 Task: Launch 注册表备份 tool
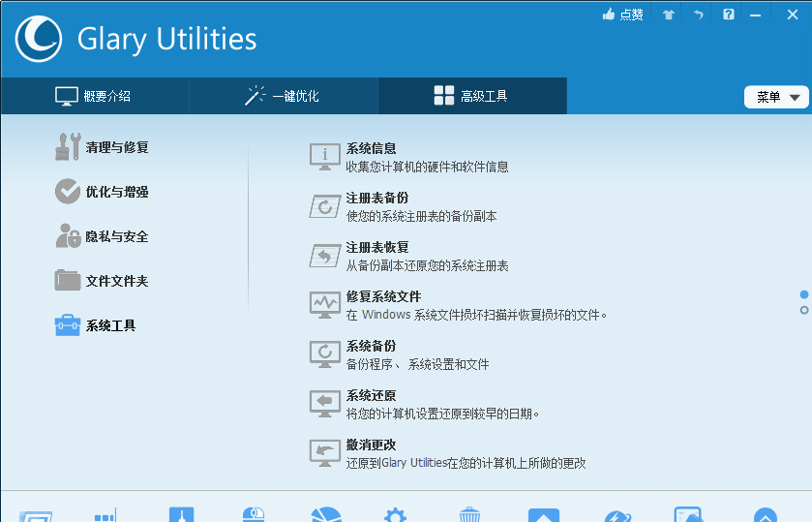(x=371, y=198)
